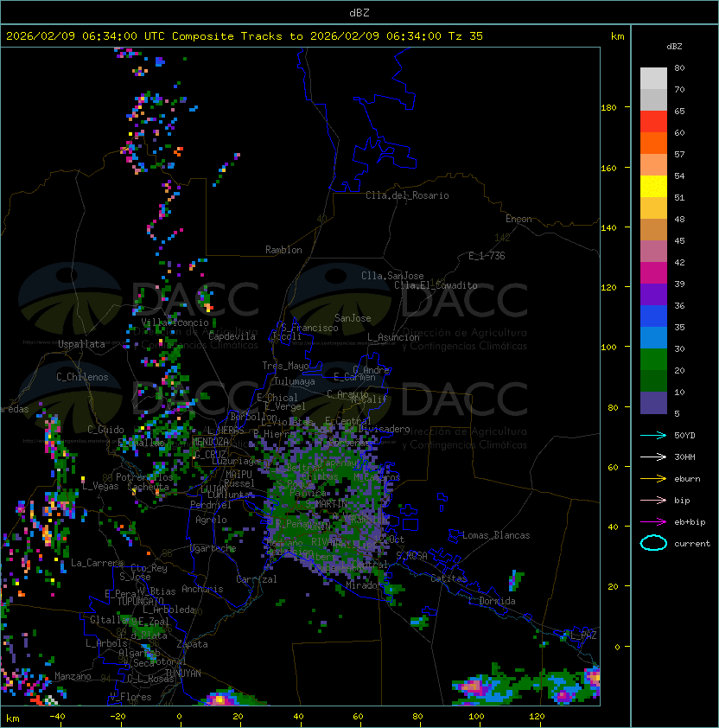This screenshot has width=719, height=728.
Task: Click the 'E_1-736' map label
Action: (x=487, y=256)
